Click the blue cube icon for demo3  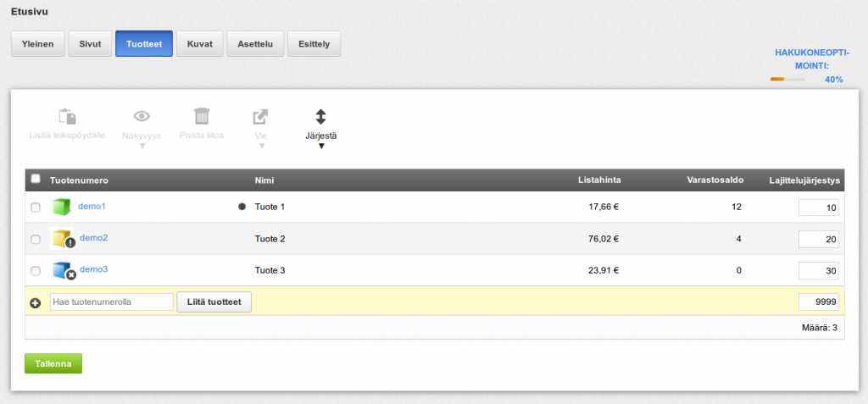click(x=64, y=270)
